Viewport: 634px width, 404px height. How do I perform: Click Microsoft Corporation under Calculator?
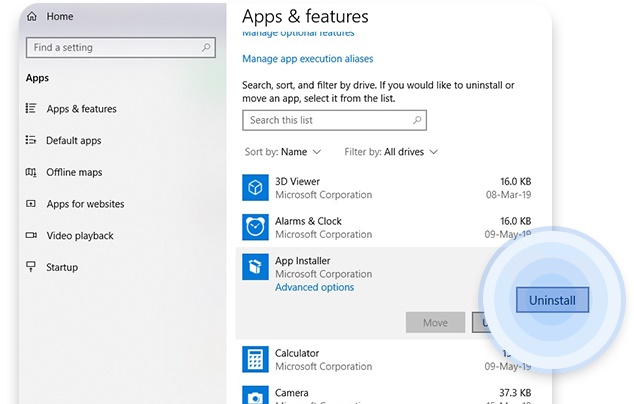(x=323, y=366)
